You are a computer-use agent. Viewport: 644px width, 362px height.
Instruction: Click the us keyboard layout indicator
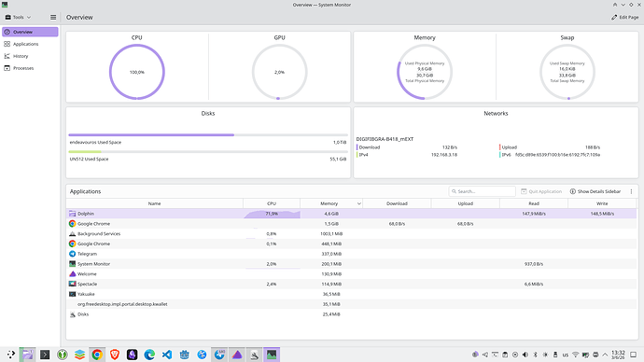click(566, 355)
